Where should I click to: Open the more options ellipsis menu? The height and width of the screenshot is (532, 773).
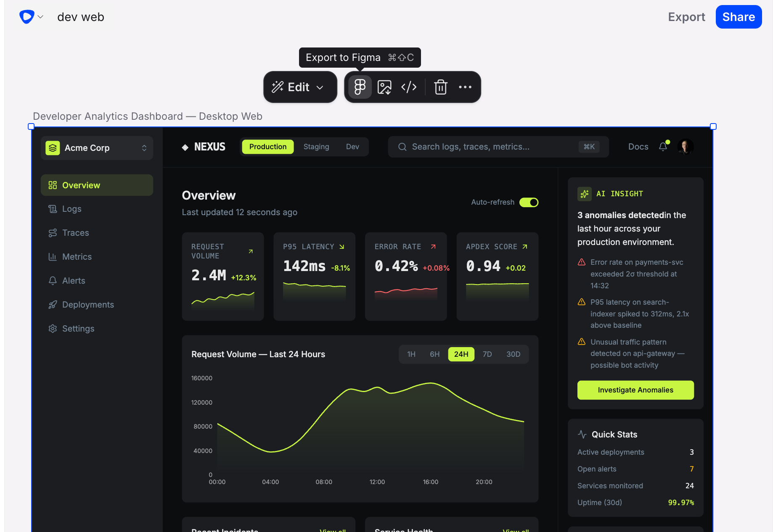point(465,87)
